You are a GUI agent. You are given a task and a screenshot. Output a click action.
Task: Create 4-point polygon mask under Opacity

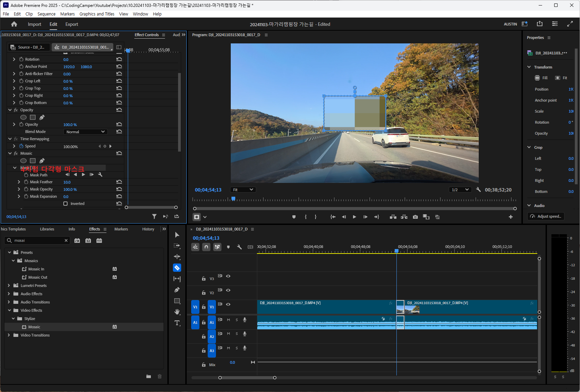33,117
